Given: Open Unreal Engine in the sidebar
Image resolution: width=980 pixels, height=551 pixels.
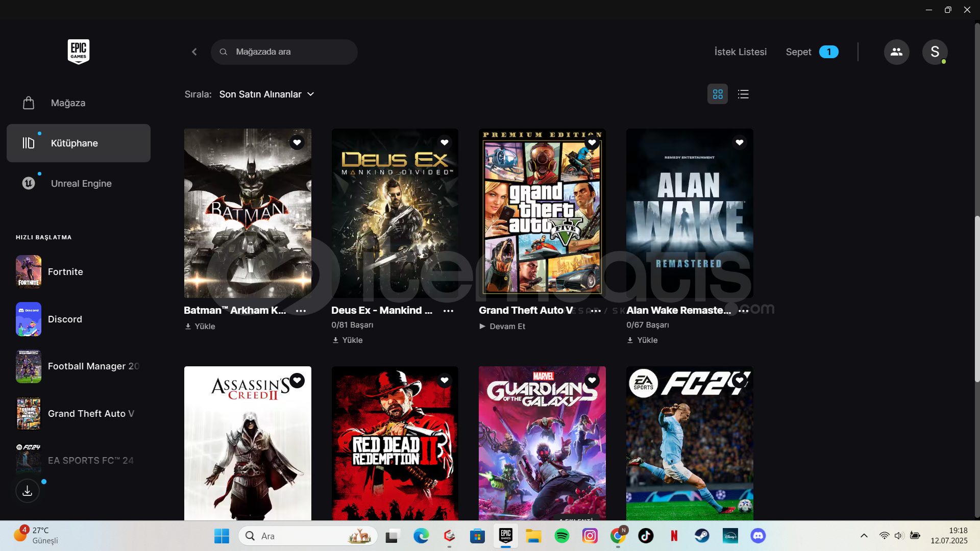Looking at the screenshot, I should (79, 184).
